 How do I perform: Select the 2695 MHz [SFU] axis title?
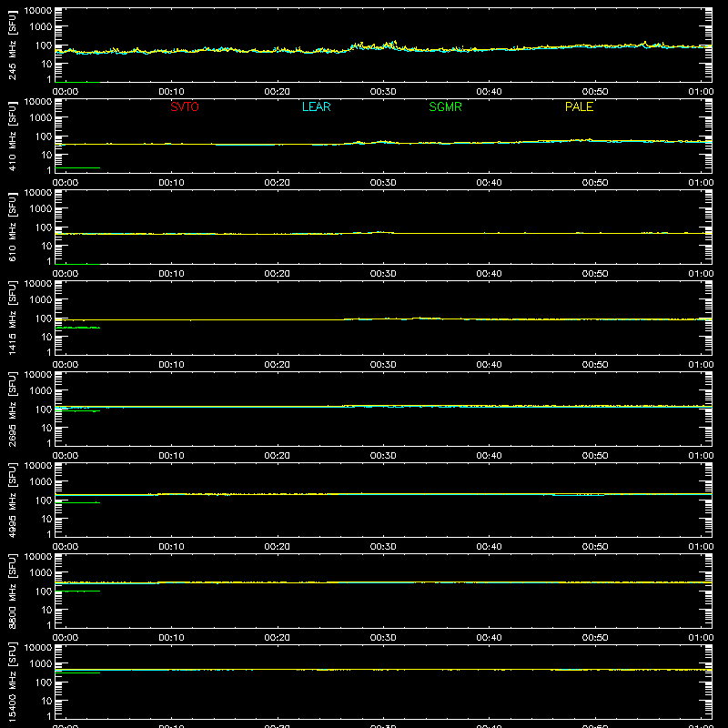coord(12,409)
